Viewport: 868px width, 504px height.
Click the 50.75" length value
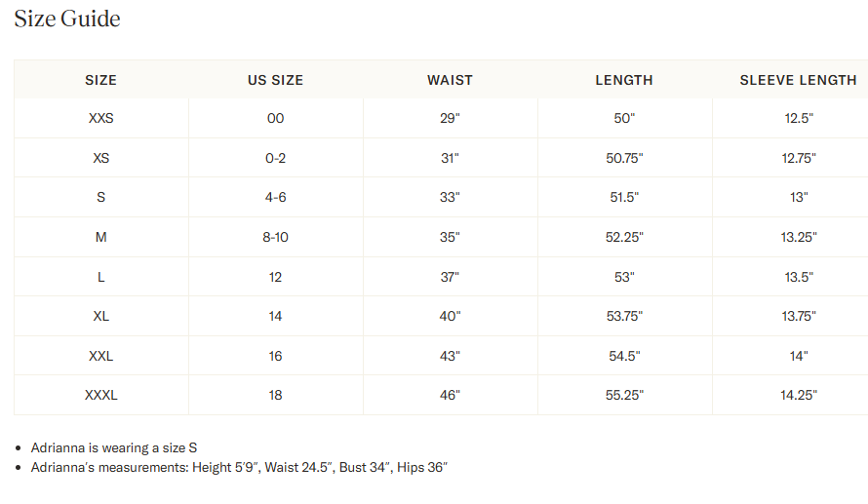pyautogui.click(x=624, y=158)
